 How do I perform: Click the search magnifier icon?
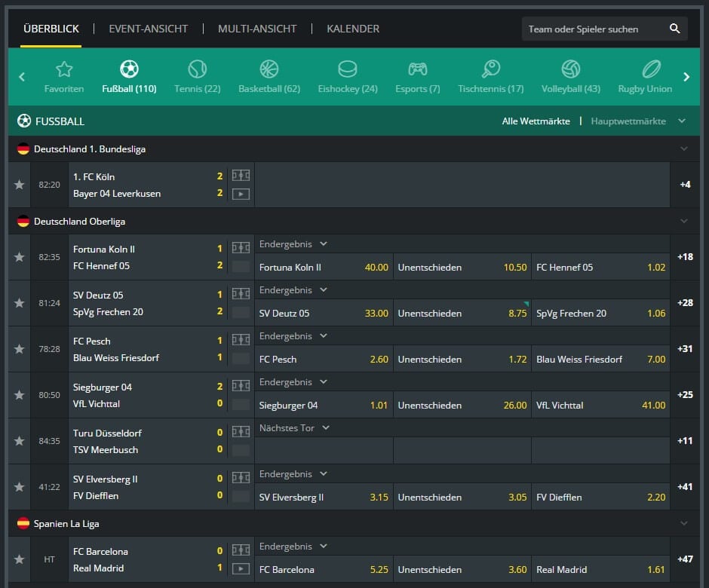pos(674,29)
